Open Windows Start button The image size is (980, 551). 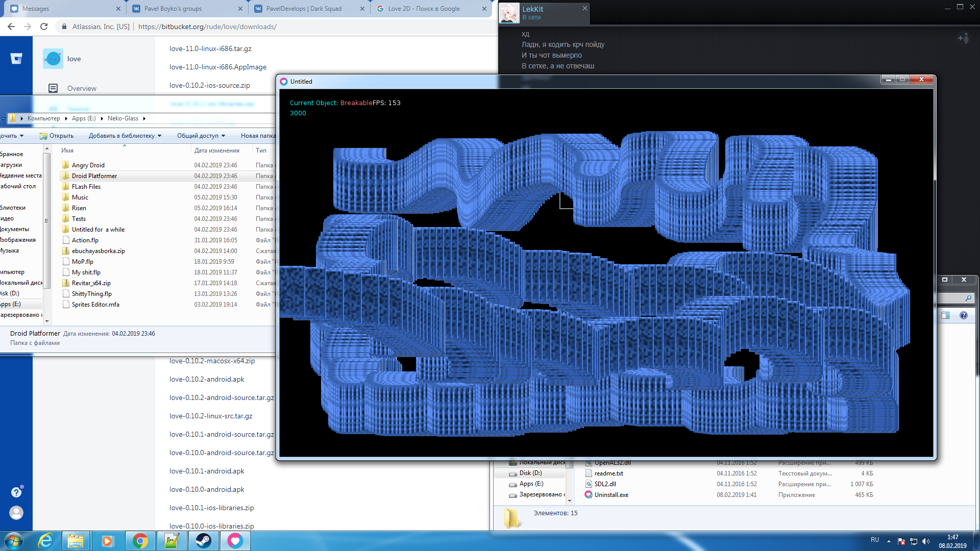pyautogui.click(x=14, y=541)
